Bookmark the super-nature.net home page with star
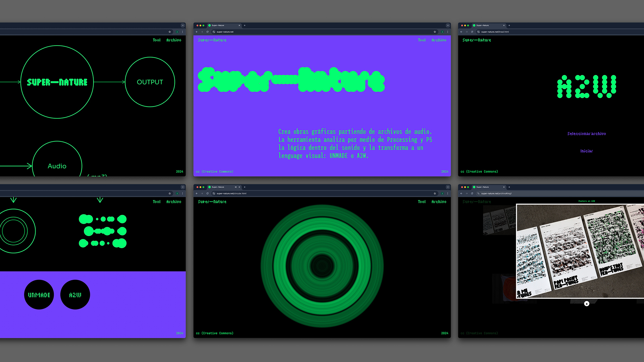The image size is (644, 362). pyautogui.click(x=435, y=32)
